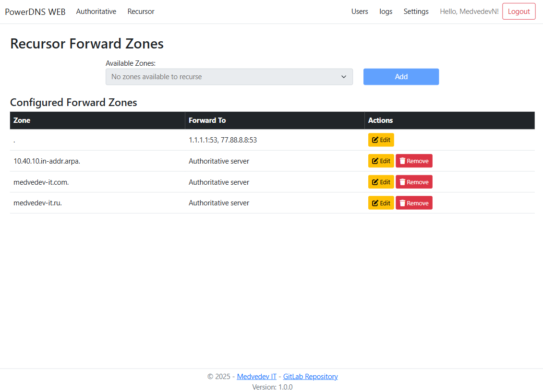The image size is (543, 392).
Task: Open the logs page
Action: (x=386, y=12)
